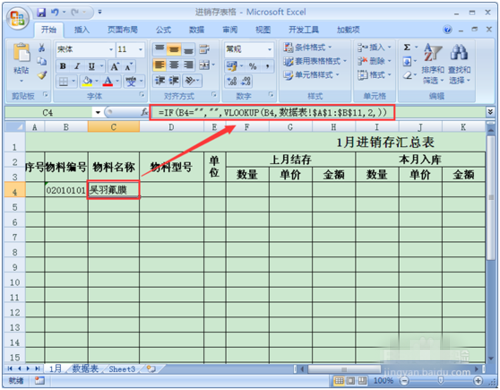The width and height of the screenshot is (500, 390).
Task: Toggle italic formatting
Action: click(x=77, y=66)
